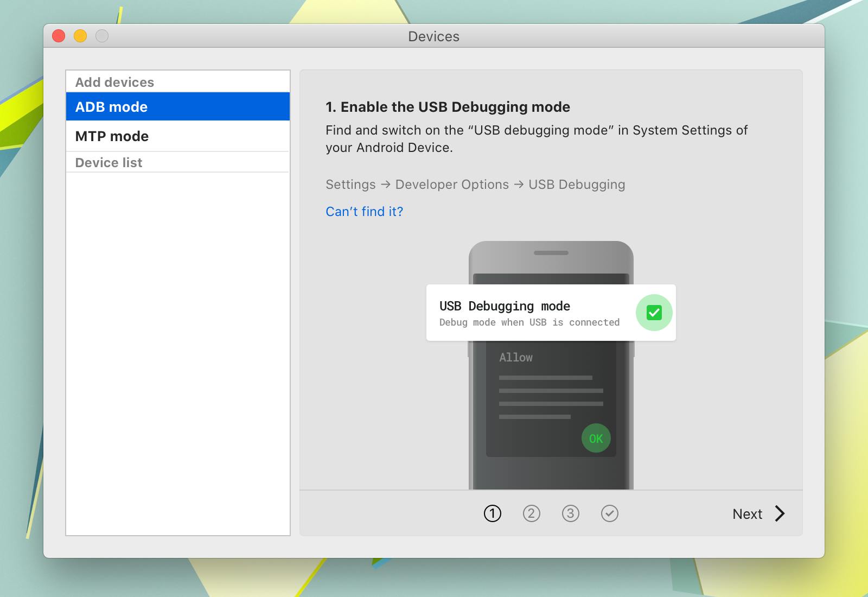Close the Devices window
Screen dimensions: 868x597
point(59,36)
